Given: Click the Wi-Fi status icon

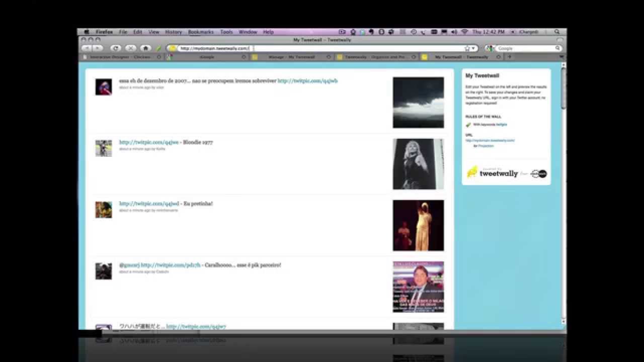Looking at the screenshot, I should tap(464, 32).
